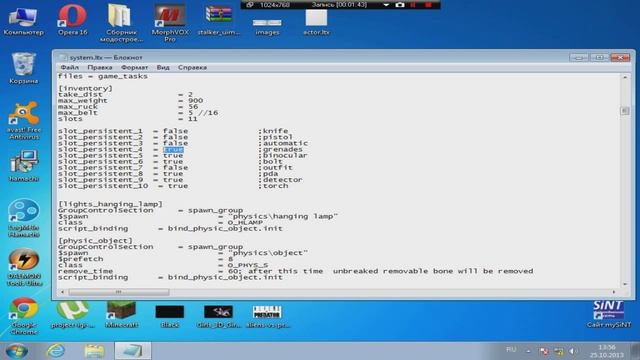Select the MorphVOX Pro shortcut
The width and height of the screenshot is (640, 360).
tap(170, 24)
